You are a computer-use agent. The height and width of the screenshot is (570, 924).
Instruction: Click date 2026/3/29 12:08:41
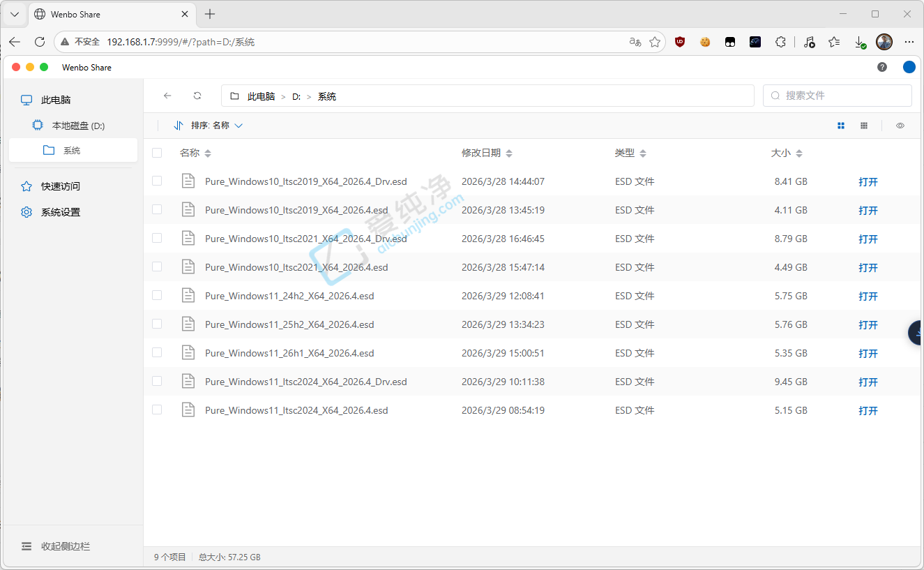pyautogui.click(x=503, y=296)
